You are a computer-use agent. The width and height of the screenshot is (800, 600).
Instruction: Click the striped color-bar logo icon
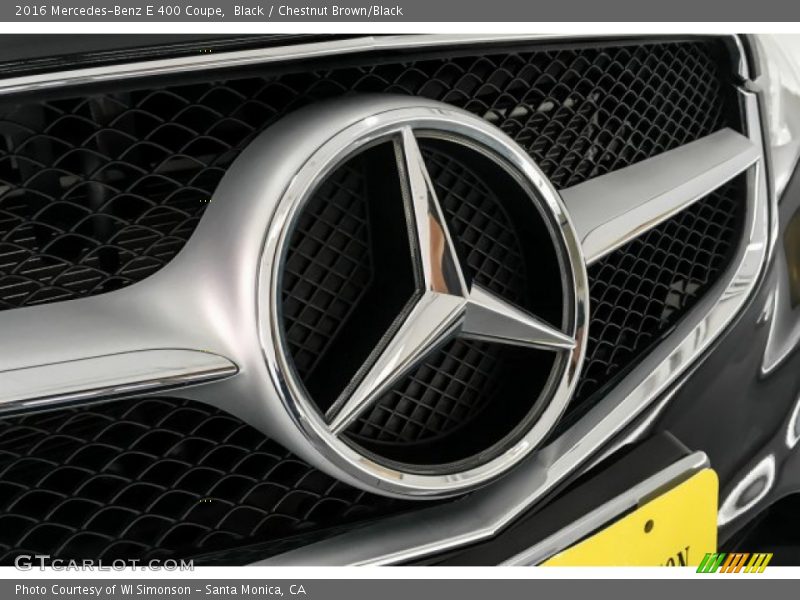[x=734, y=562]
